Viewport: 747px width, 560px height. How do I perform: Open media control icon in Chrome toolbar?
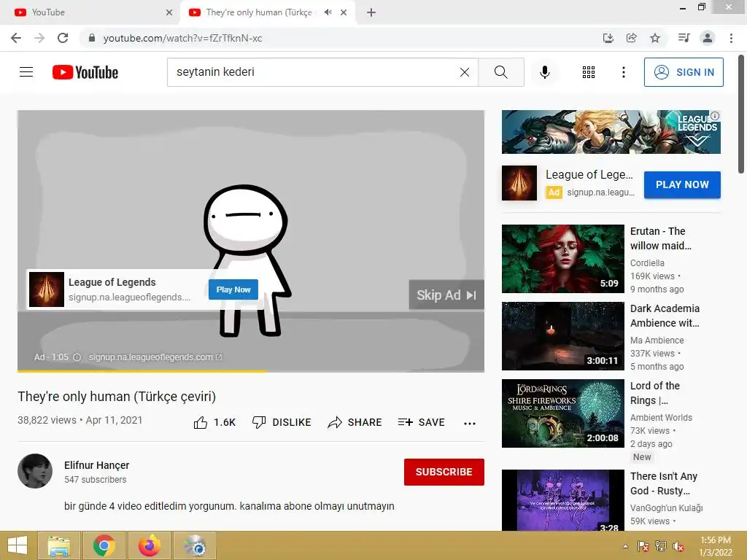[684, 38]
